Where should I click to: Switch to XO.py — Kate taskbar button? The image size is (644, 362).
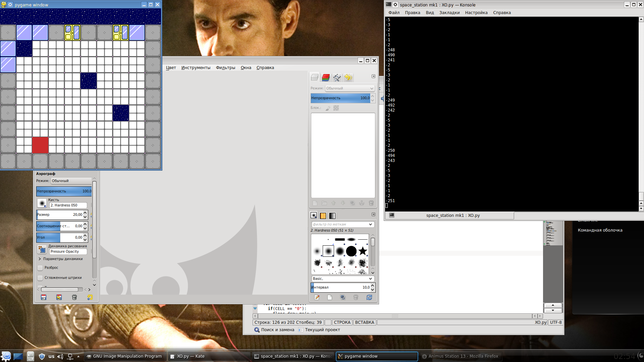(209, 356)
